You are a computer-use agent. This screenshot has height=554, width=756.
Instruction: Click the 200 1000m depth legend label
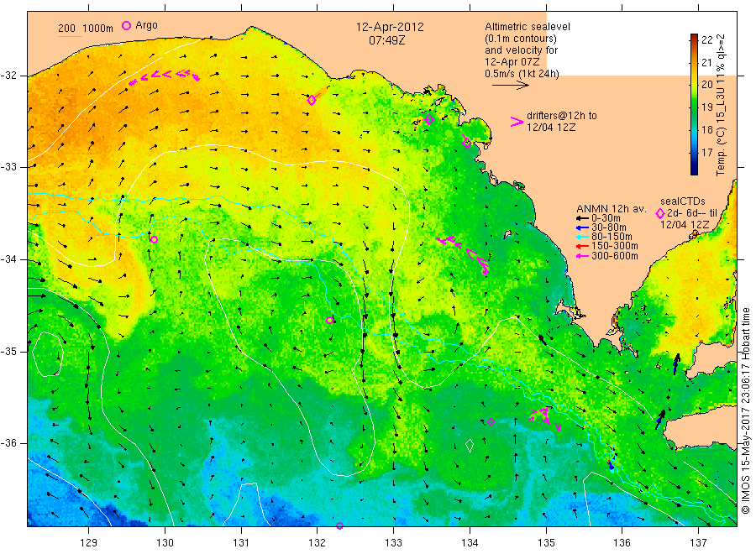86,28
